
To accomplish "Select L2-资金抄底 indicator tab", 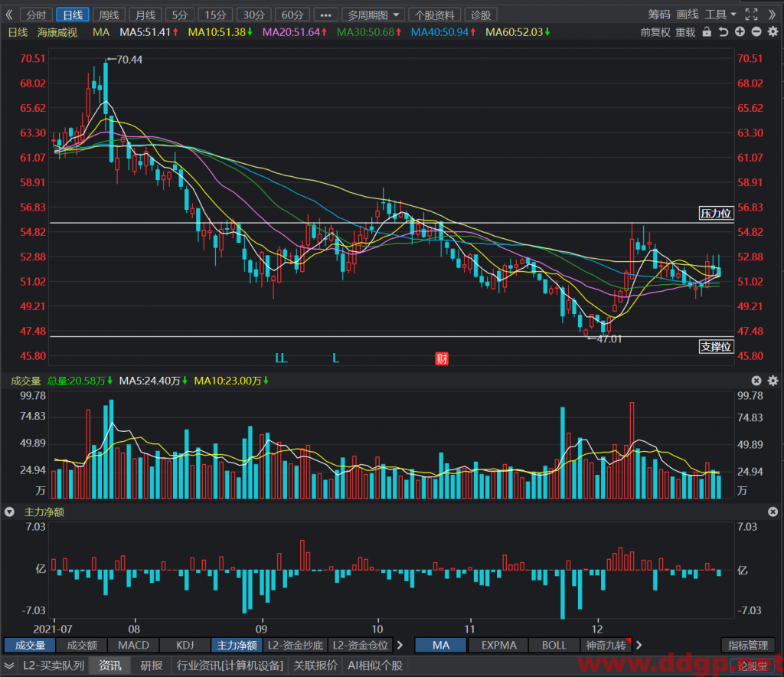I will click(x=296, y=646).
